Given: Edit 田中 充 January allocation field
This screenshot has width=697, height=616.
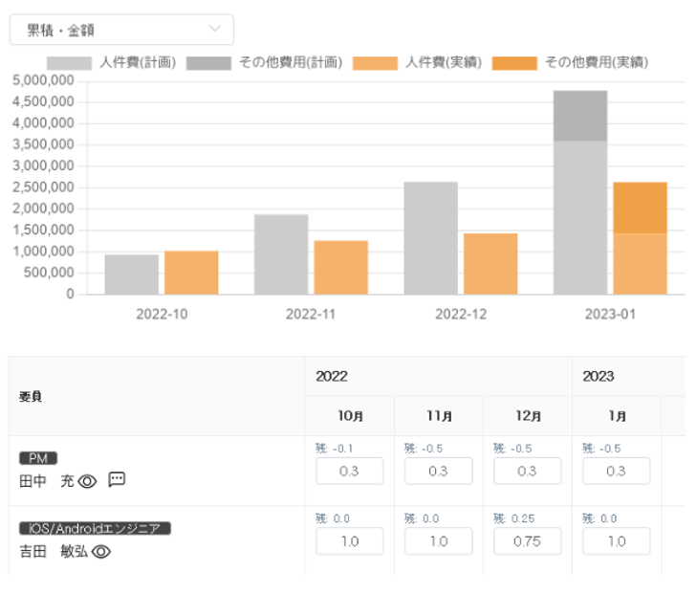Looking at the screenshot, I should click(616, 471).
